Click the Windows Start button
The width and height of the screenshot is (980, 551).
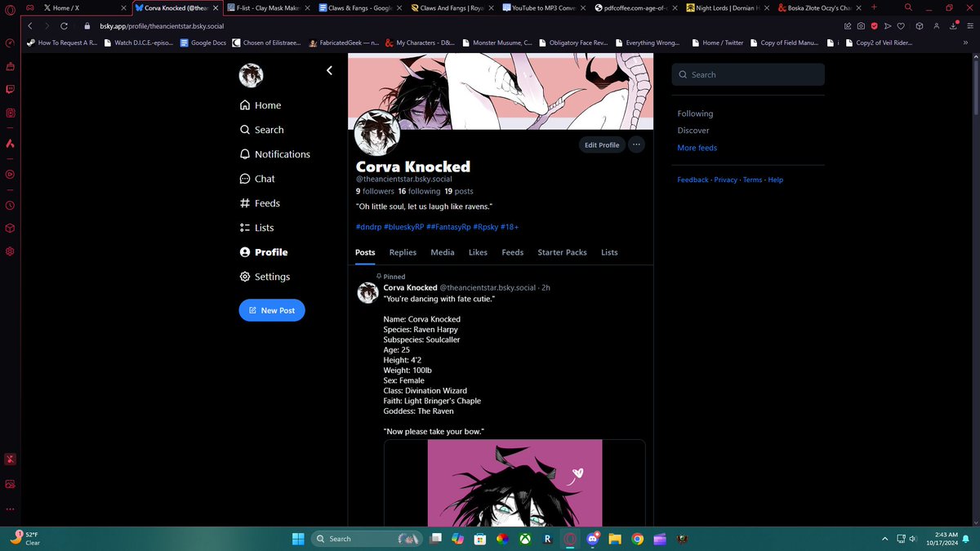pyautogui.click(x=297, y=539)
